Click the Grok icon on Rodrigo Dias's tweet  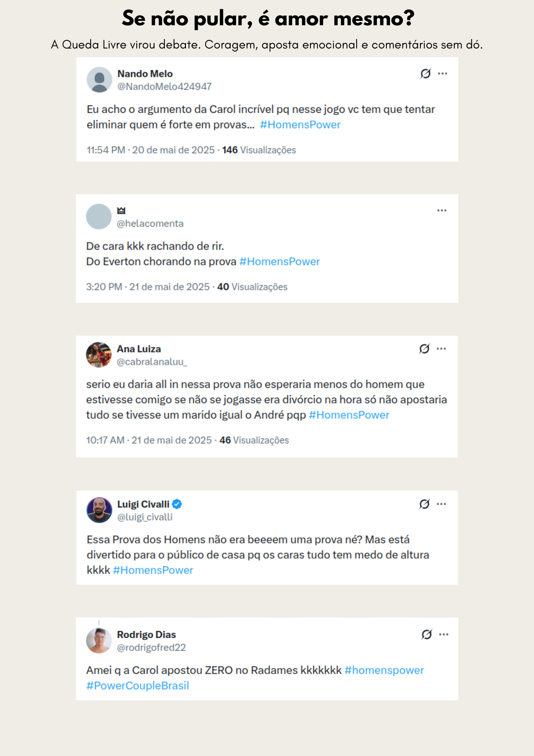tap(427, 634)
